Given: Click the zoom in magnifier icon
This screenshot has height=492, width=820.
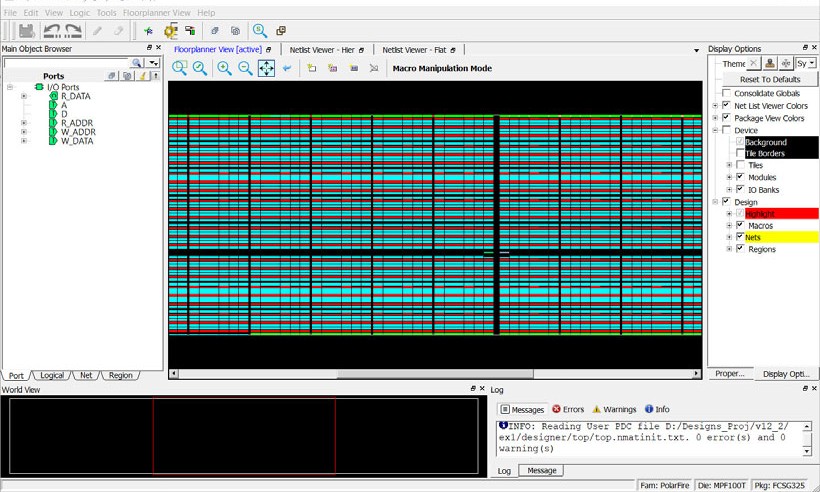Looking at the screenshot, I should [x=224, y=68].
